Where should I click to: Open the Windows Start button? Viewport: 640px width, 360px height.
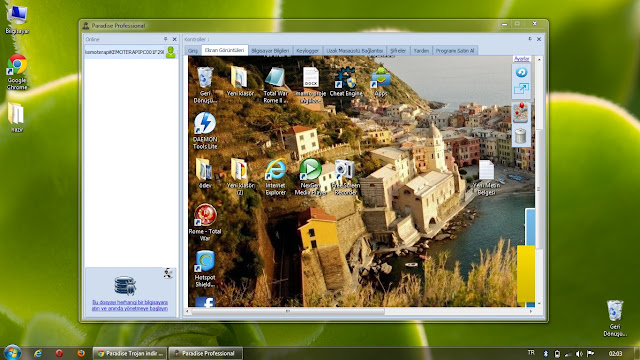click(11, 352)
